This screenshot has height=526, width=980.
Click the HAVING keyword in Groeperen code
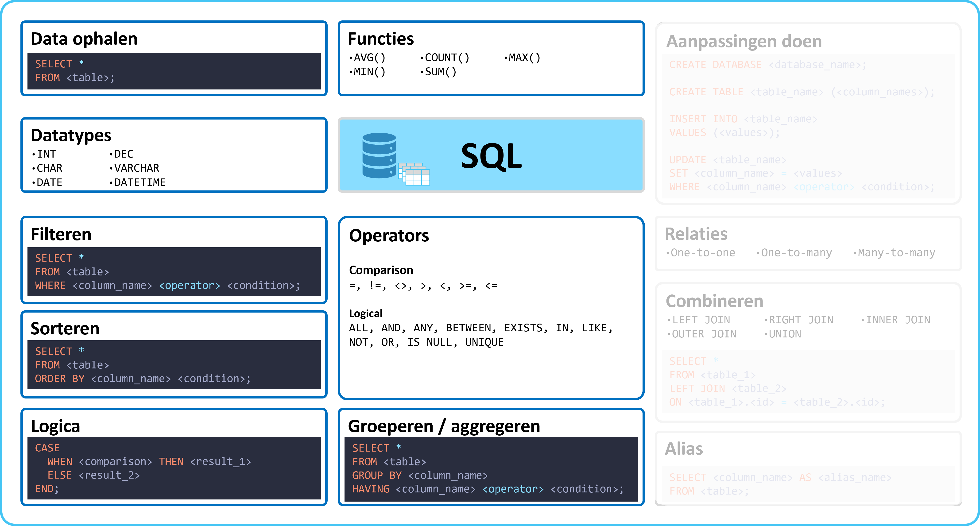[x=371, y=489]
